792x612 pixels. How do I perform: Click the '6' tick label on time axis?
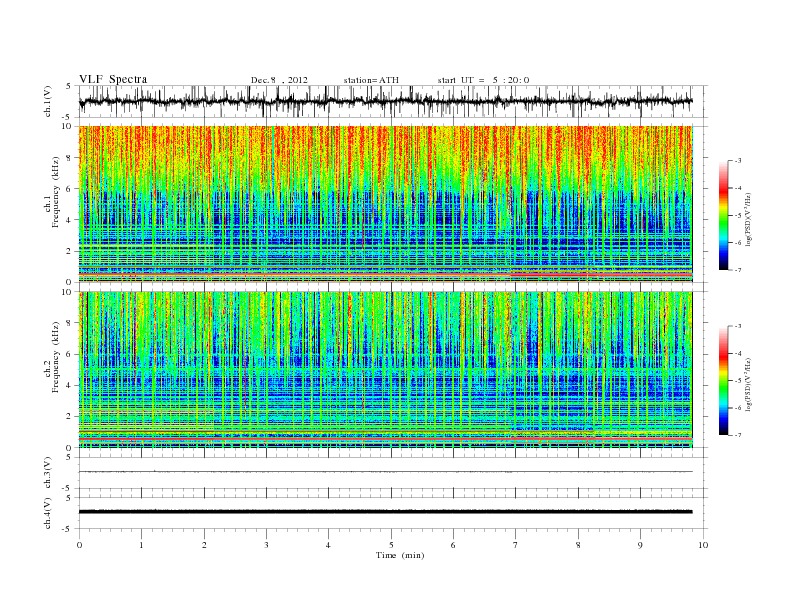(453, 545)
